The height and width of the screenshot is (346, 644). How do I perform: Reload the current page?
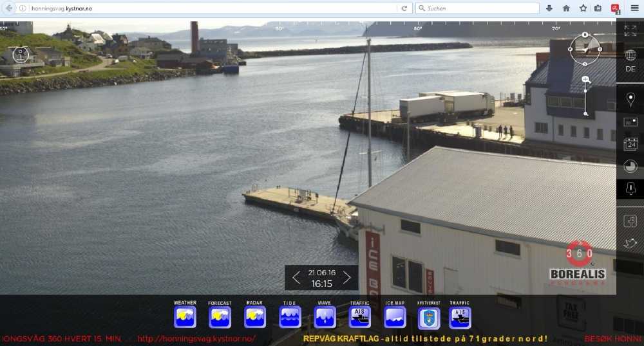[x=404, y=8]
